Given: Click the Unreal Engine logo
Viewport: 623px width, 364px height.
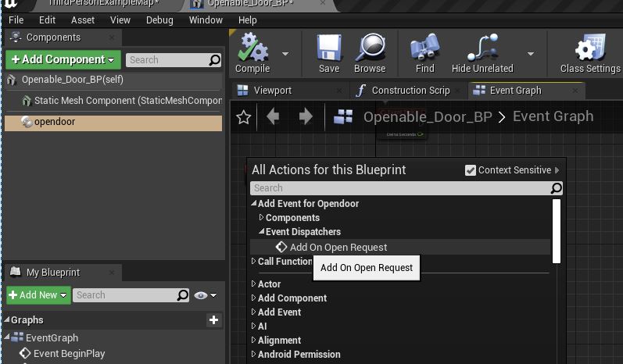Looking at the screenshot, I should pyautogui.click(x=11, y=4).
